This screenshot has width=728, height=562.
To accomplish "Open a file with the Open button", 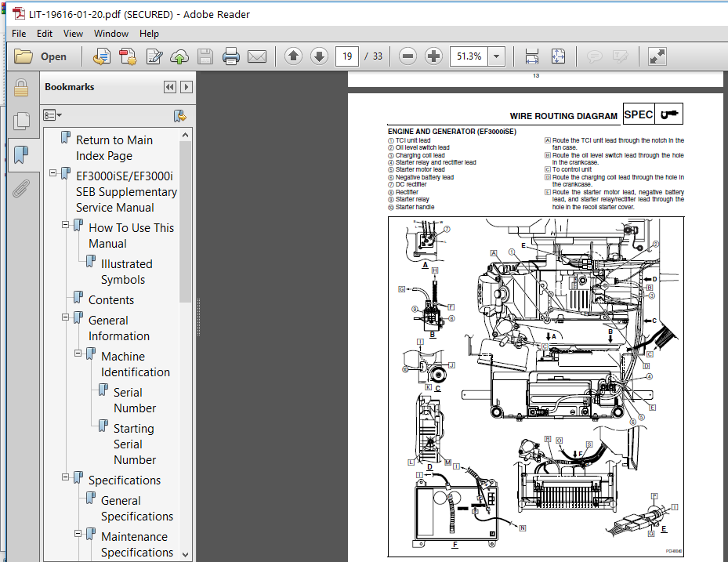I will point(41,56).
